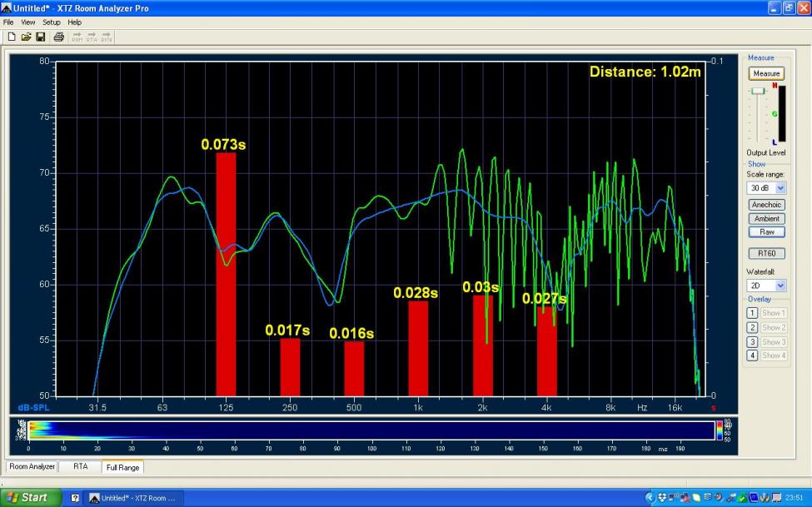Viewport: 812px width, 507px height.
Task: Click the waterfall color scale legend
Action: 720,431
